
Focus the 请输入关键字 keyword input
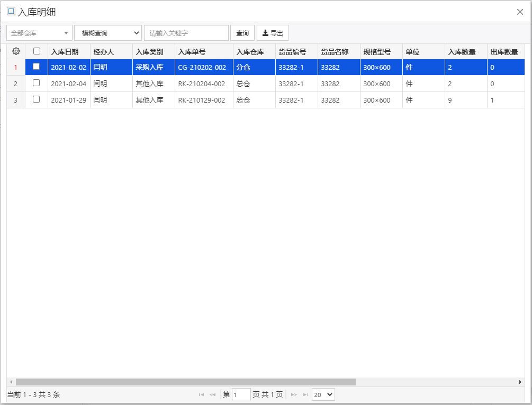click(x=186, y=33)
